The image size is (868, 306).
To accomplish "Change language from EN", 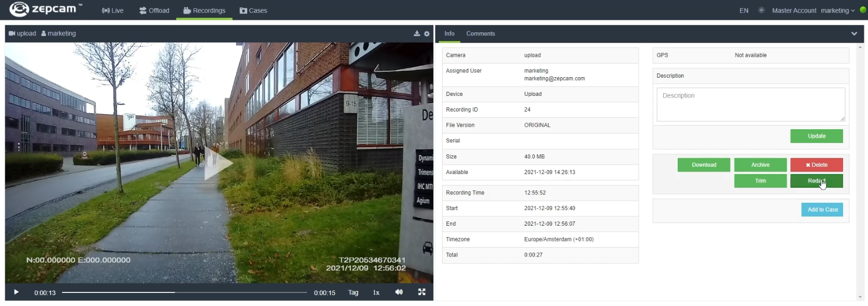I will 744,10.
